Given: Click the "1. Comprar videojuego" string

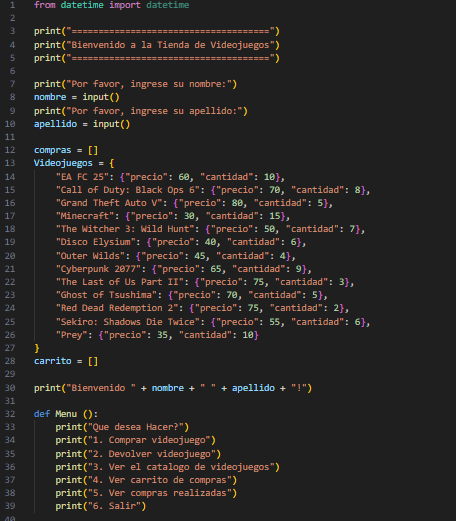Looking at the screenshot, I should click(x=149, y=440).
